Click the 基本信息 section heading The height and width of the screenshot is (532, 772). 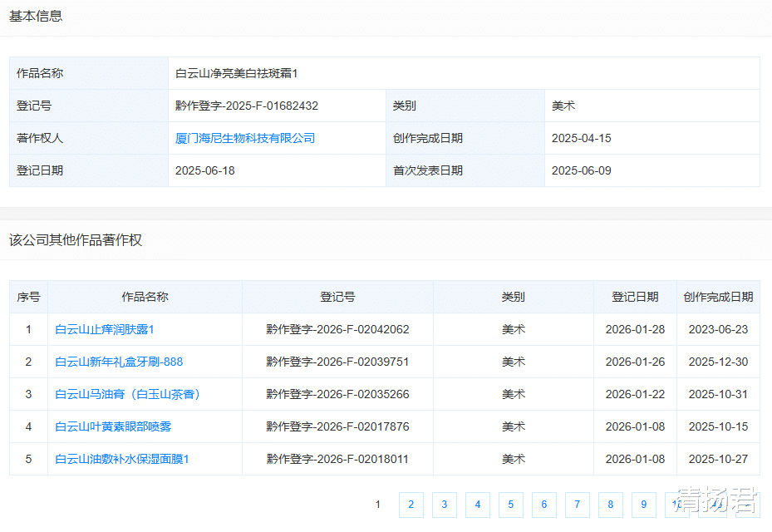[x=36, y=17]
